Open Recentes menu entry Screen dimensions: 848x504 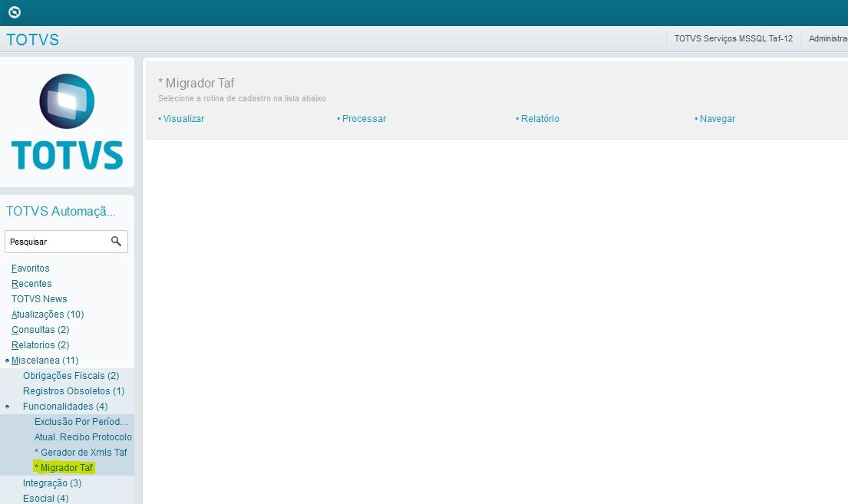31,283
